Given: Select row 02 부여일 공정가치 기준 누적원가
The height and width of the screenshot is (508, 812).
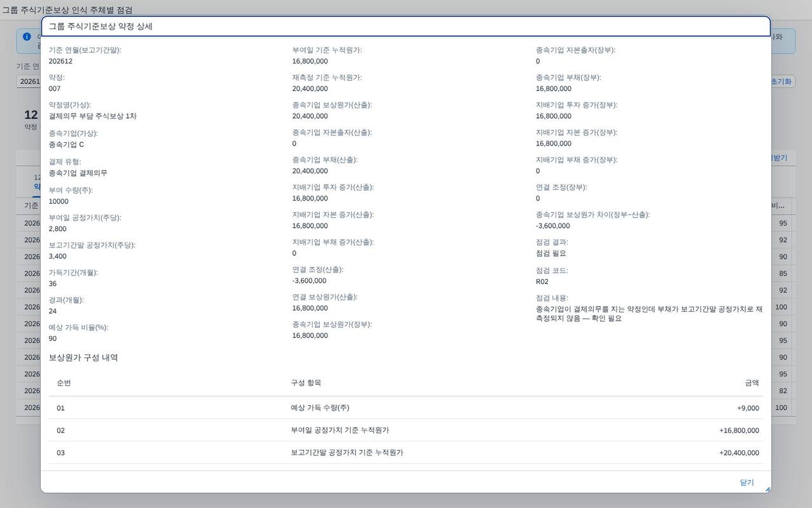Looking at the screenshot, I should point(406,431).
